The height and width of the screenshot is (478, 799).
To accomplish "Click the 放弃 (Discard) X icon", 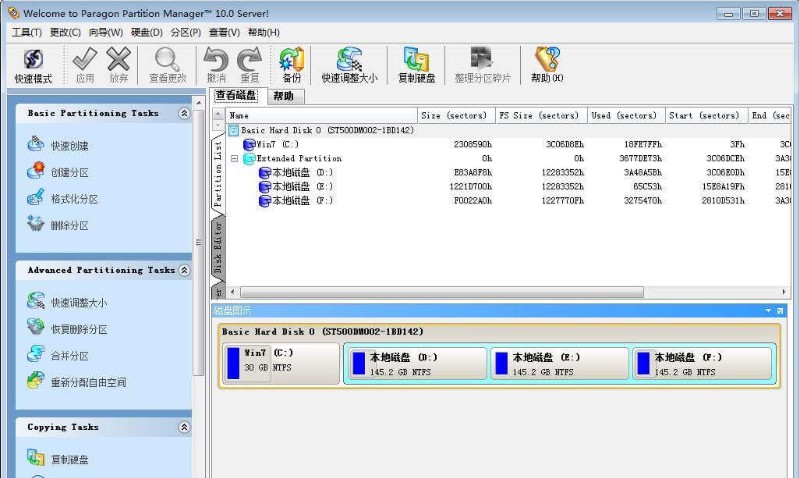I will click(x=119, y=66).
